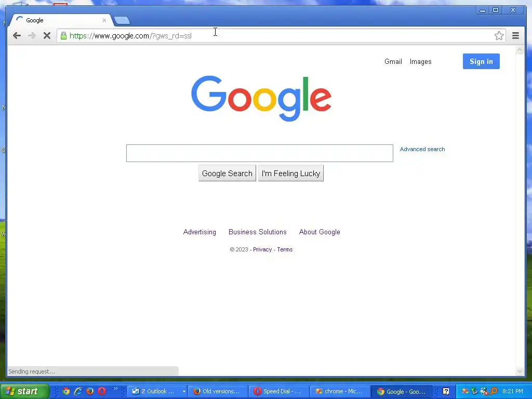Screen dimensions: 532x399
Task: Launch Internet Explorer from quick launch
Action: tap(78, 391)
